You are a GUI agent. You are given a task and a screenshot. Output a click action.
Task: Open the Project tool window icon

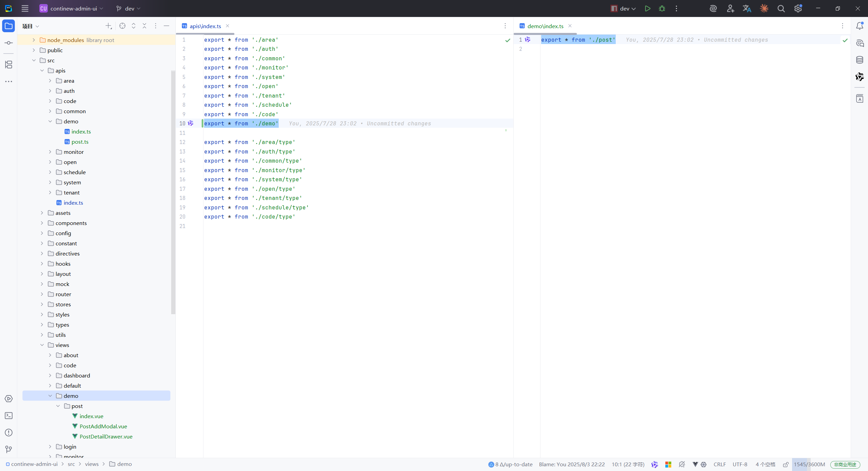tap(8, 26)
